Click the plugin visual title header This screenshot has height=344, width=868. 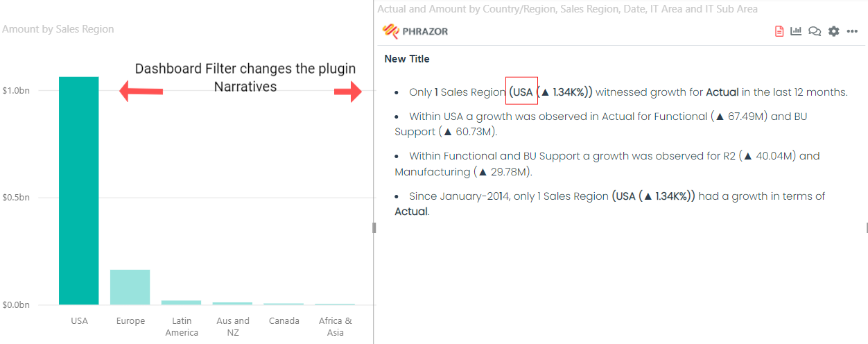pos(567,9)
